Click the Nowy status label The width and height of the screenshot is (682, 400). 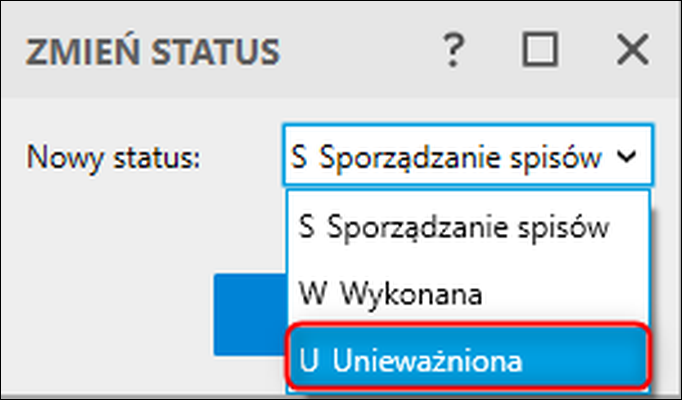(x=115, y=157)
